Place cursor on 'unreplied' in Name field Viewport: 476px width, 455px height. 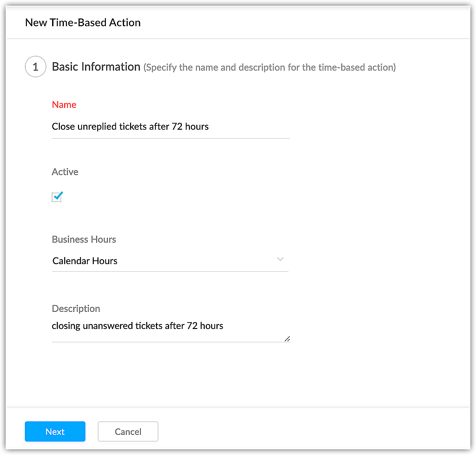coord(97,127)
